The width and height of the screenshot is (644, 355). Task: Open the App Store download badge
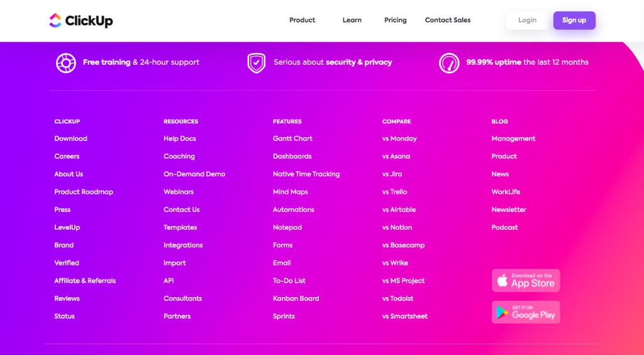(x=526, y=280)
